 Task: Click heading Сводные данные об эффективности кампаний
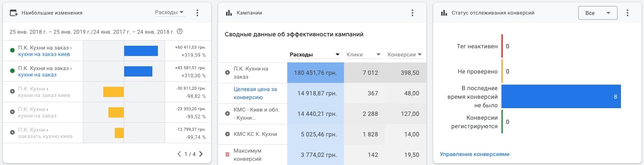point(294,34)
